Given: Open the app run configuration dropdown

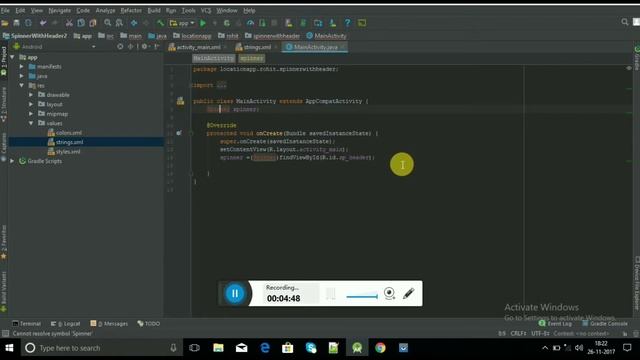Looking at the screenshot, I should click(x=182, y=23).
